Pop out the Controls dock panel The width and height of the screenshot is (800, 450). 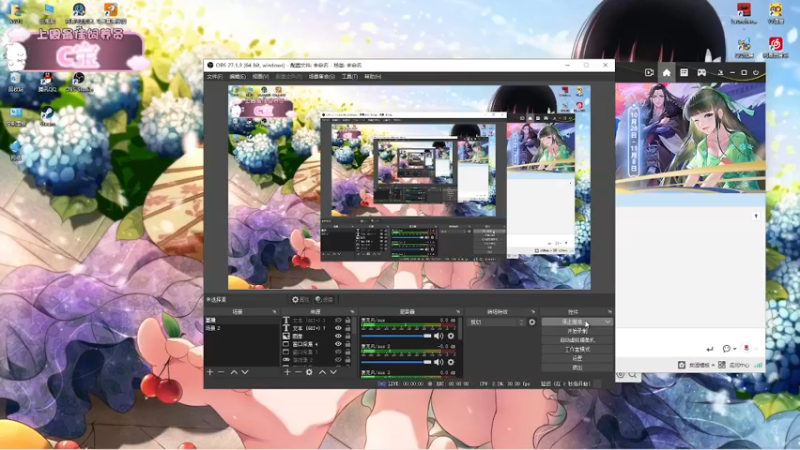click(610, 312)
